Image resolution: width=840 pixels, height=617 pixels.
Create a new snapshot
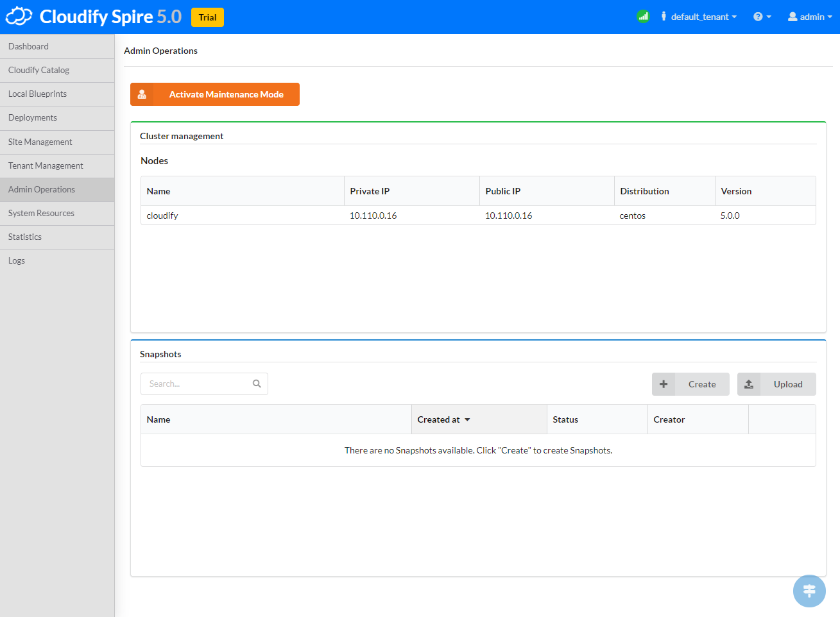point(690,384)
